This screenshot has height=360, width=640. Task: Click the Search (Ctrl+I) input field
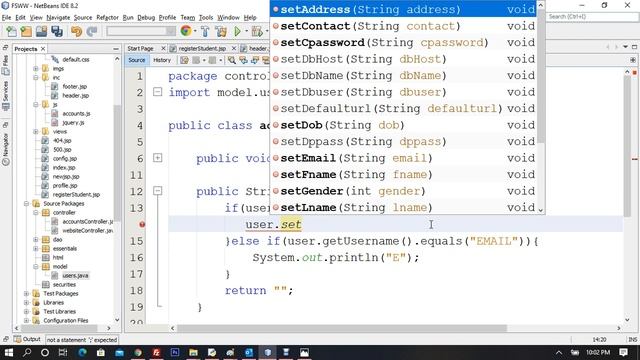point(593,17)
